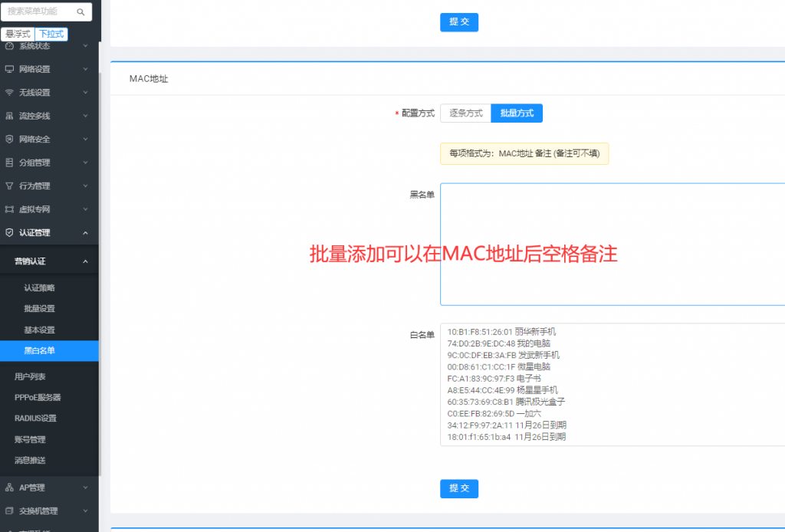785x532 pixels.
Task: Click the 分组管理 icon in sidebar
Action: (9, 163)
